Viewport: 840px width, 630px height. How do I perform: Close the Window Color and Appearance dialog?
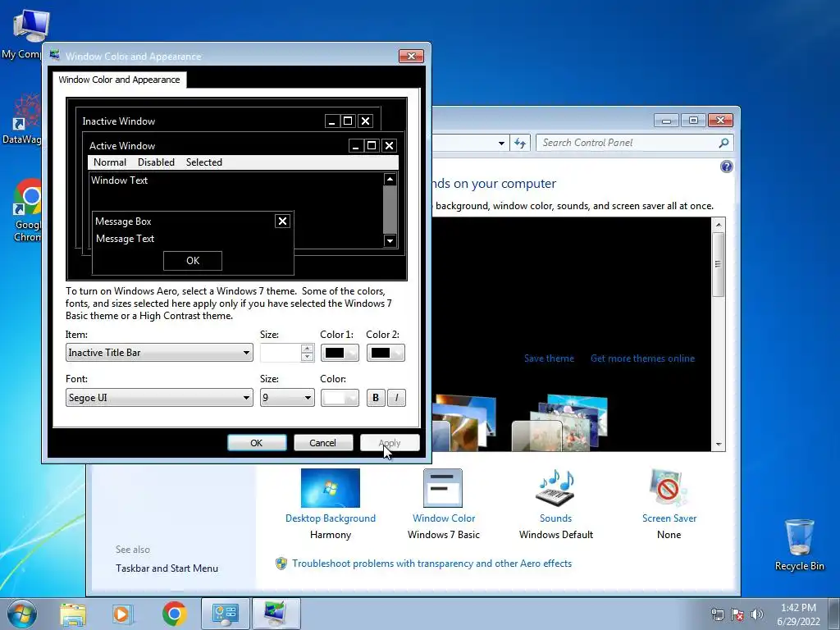[411, 56]
